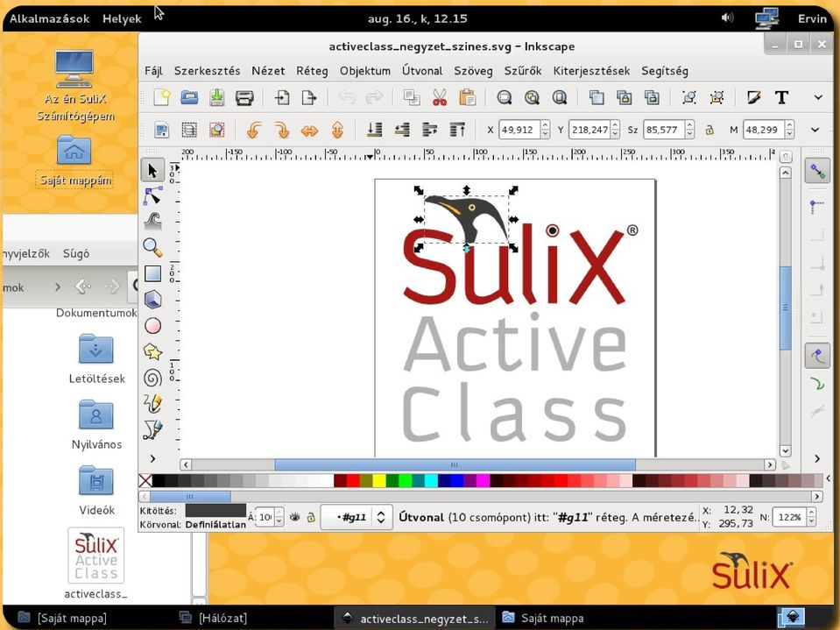The height and width of the screenshot is (630, 840).
Task: Open Súgó menu in file manager
Action: [76, 253]
